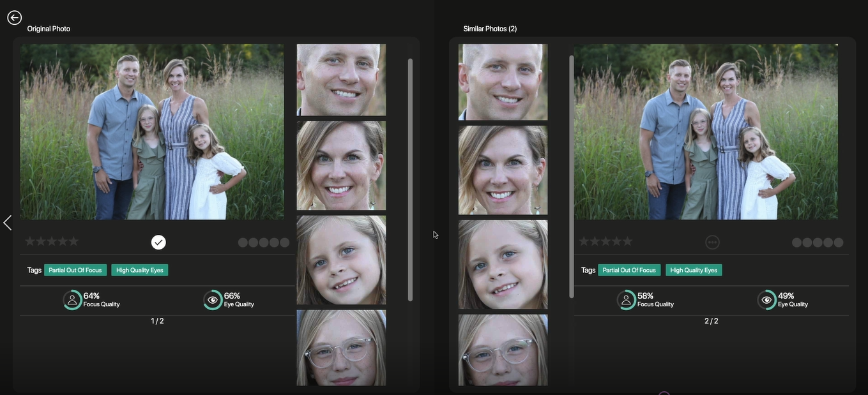Click the 66% Eye Quality eye icon
868x395 pixels.
213,300
